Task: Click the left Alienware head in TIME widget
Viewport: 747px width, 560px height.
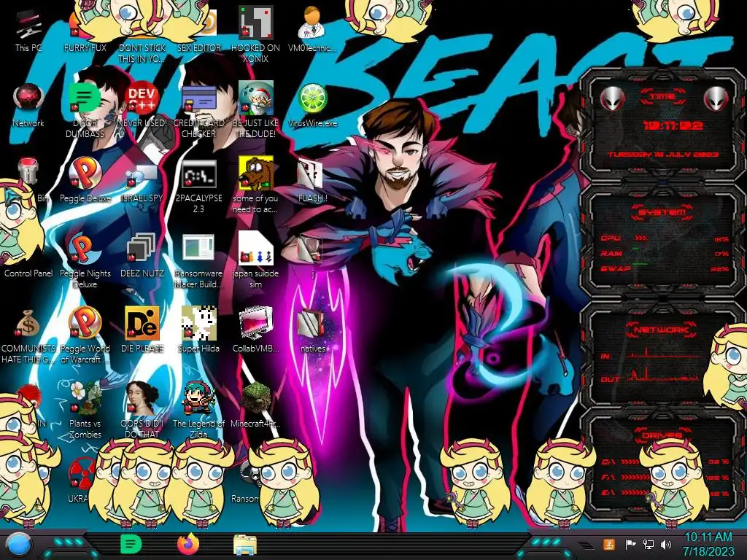Action: pos(612,99)
